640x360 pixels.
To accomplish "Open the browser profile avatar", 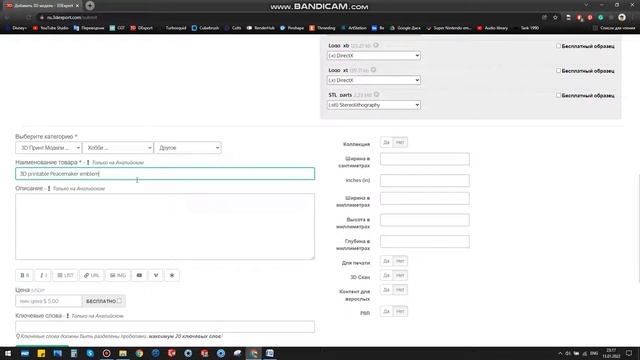I will [622, 17].
